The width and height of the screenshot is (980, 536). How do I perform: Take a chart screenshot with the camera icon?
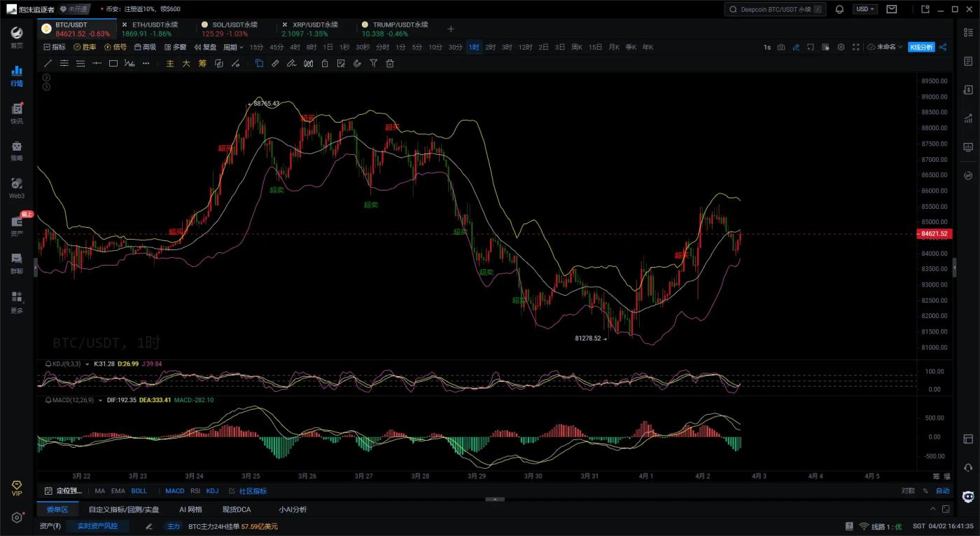click(781, 47)
